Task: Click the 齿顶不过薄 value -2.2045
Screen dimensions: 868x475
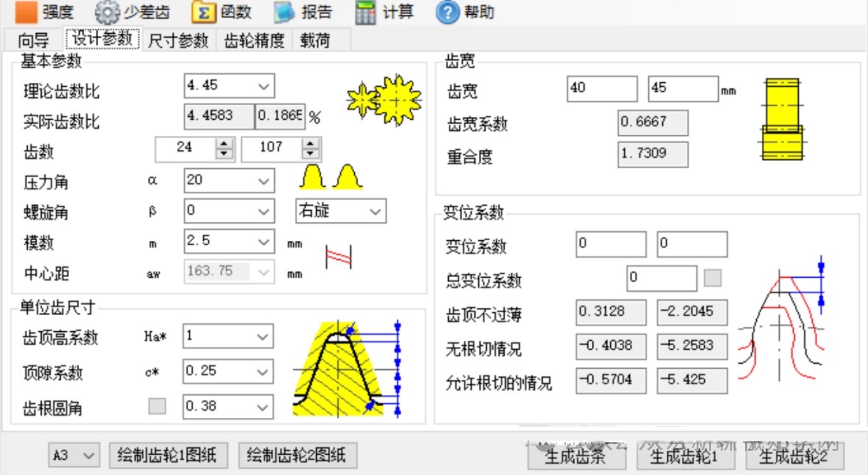Action: tap(692, 312)
